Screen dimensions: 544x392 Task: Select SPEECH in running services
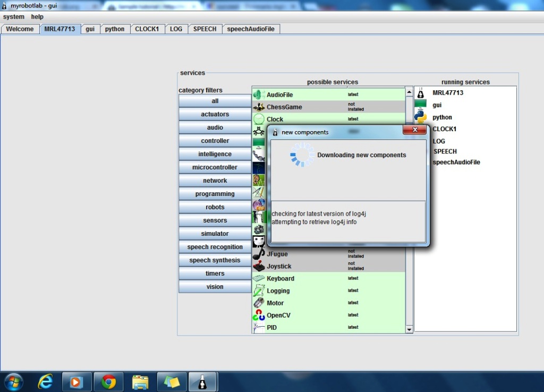(445, 151)
